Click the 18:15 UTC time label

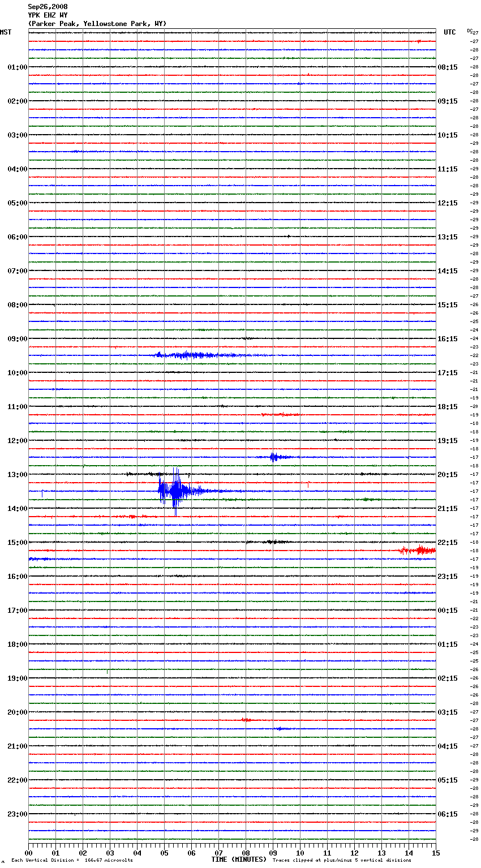448,407
